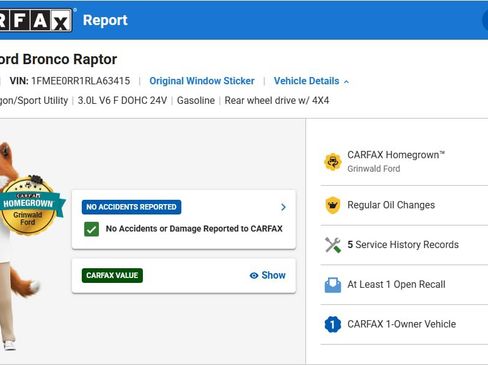Screen dimensions: 488x366
Task: Open the Original Window Sticker link
Action: point(202,81)
